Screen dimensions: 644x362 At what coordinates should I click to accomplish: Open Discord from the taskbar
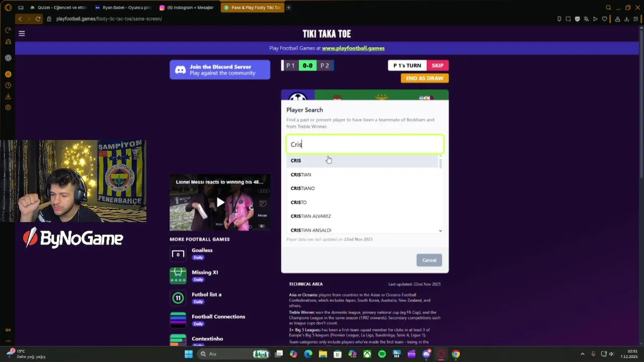coord(427,354)
